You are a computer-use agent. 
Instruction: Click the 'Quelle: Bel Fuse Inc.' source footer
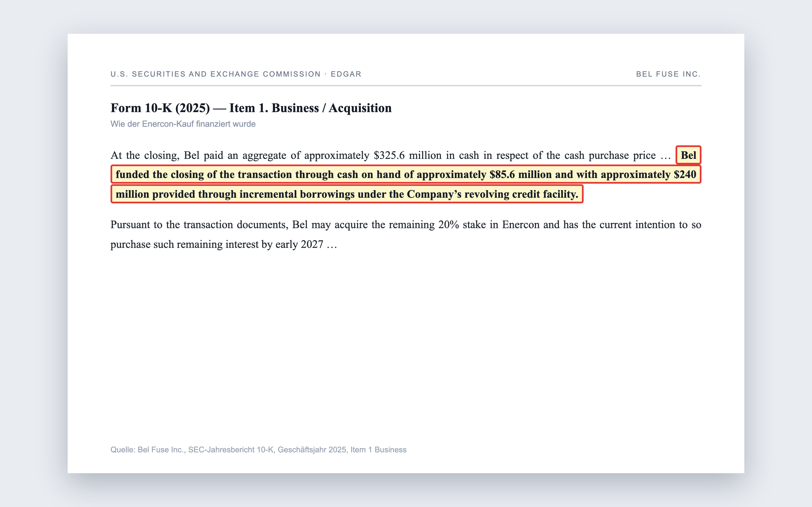(x=148, y=450)
